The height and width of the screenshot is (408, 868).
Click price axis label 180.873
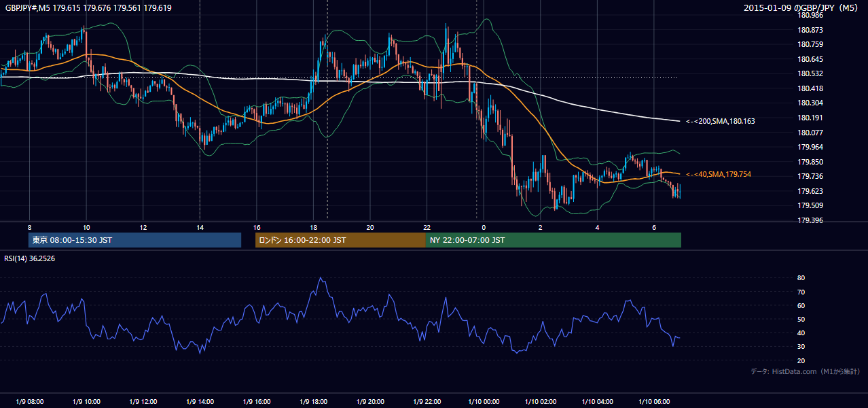click(x=810, y=30)
